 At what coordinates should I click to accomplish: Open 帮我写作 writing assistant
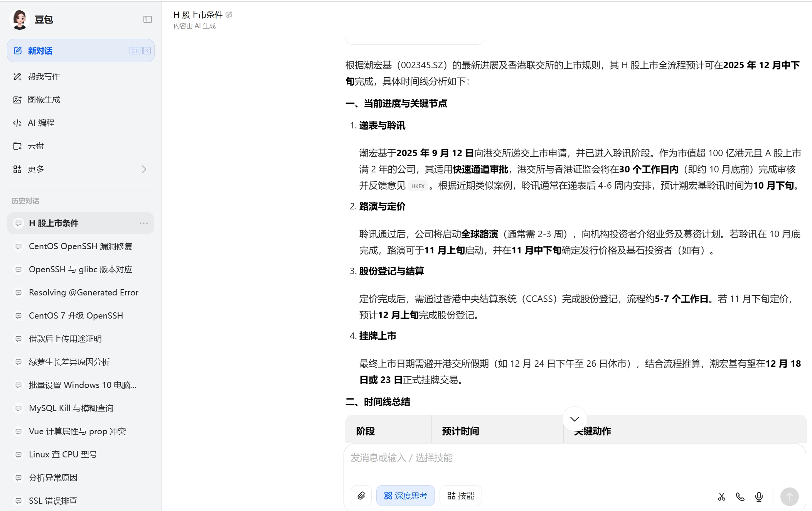pyautogui.click(x=44, y=77)
